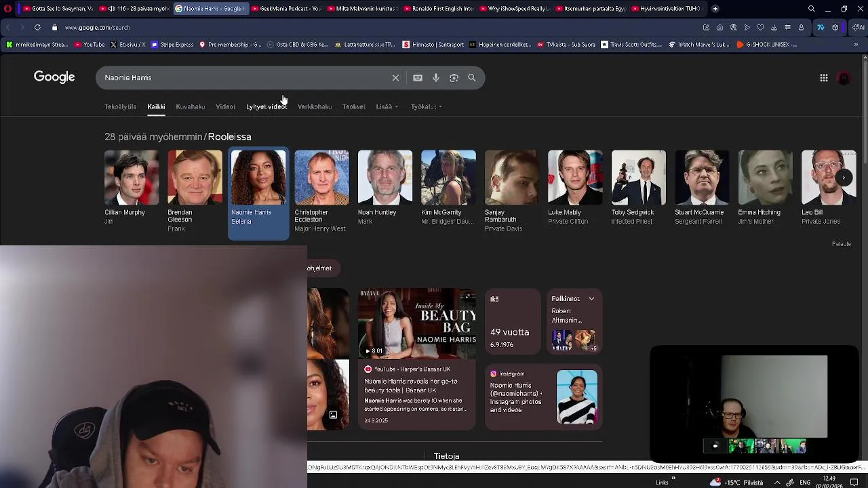Select Emma Hitching cast card
The image size is (868, 488).
765,193
